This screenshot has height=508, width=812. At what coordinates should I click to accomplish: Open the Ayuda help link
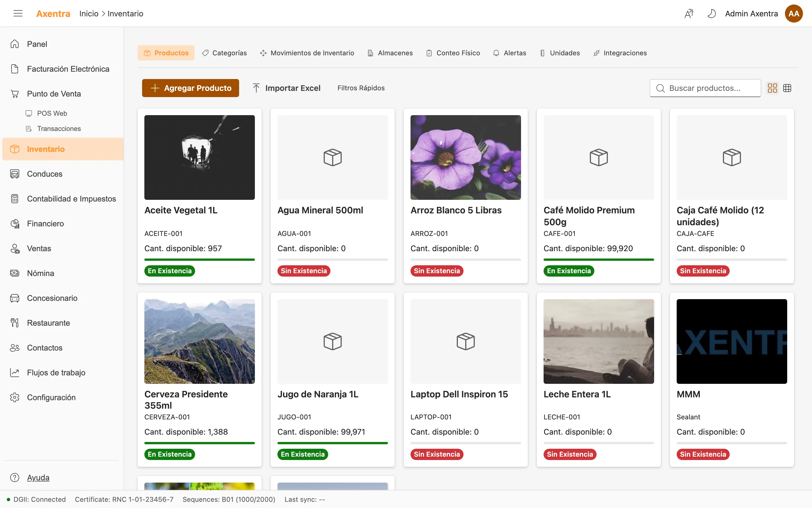[x=38, y=478]
